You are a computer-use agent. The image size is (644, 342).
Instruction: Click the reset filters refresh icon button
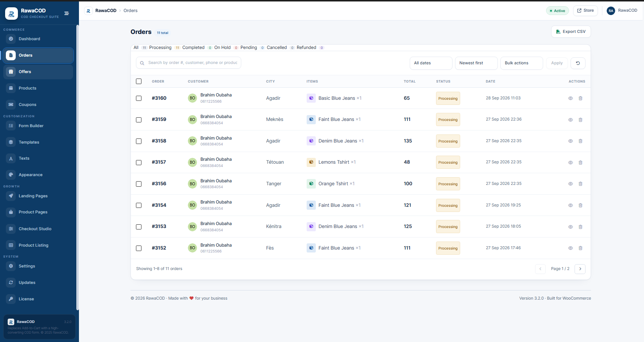coord(578,63)
